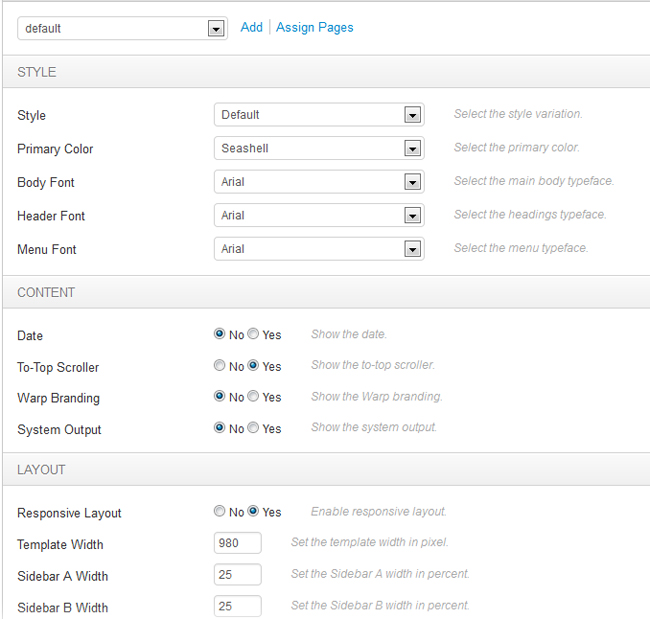Expand the Header Font dropdown
650x619 pixels.
pyautogui.click(x=318, y=215)
